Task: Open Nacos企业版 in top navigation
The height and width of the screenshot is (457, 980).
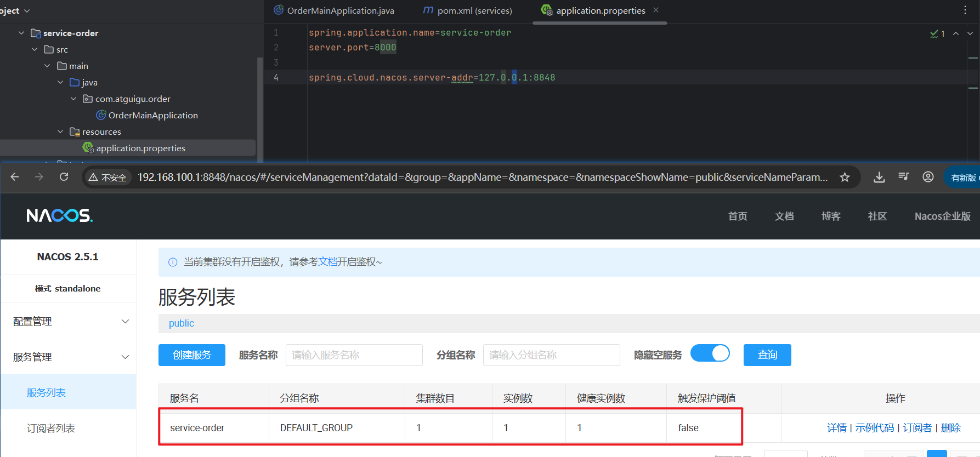Action: [x=943, y=216]
